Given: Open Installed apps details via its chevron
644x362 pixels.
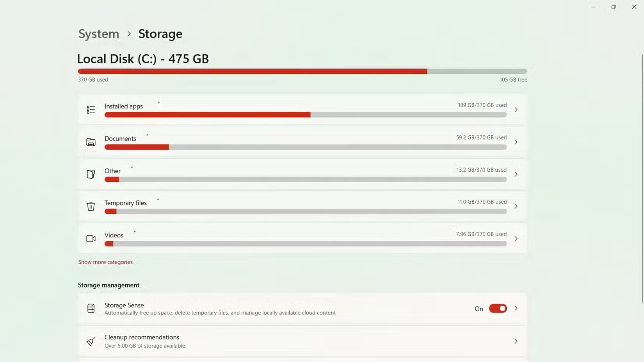Looking at the screenshot, I should 516,110.
